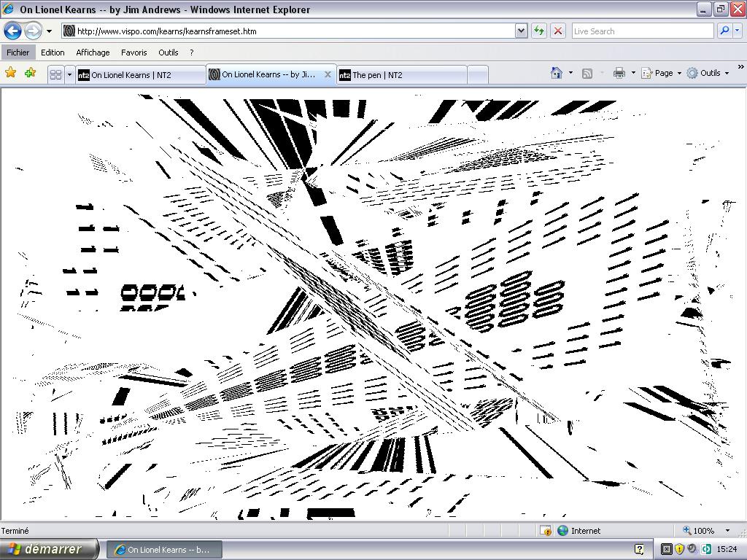Click the Print icon
The width and height of the screenshot is (747, 560).
point(619,73)
